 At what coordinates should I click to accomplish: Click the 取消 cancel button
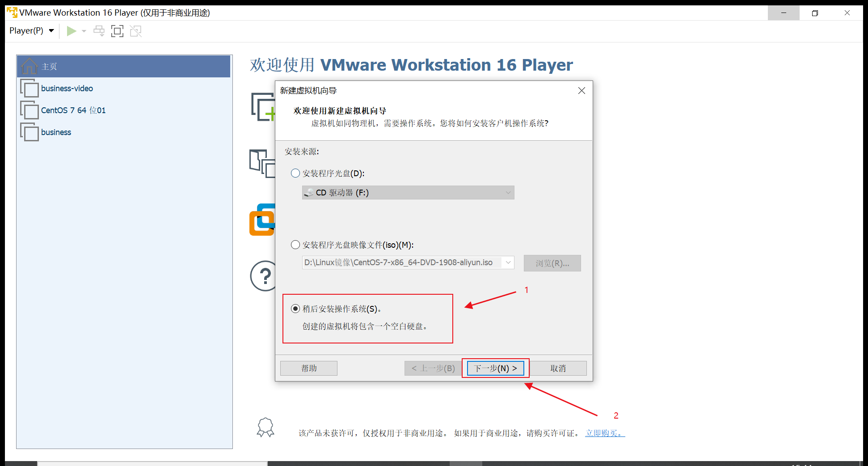(x=558, y=369)
